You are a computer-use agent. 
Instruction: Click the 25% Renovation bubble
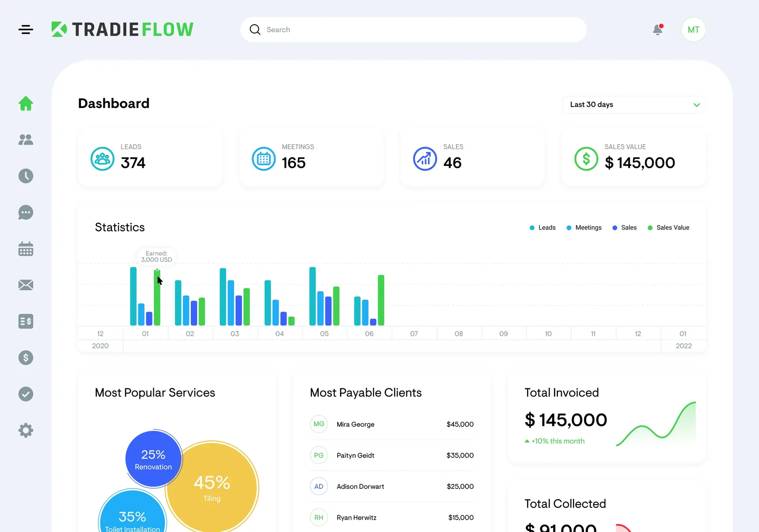(153, 459)
